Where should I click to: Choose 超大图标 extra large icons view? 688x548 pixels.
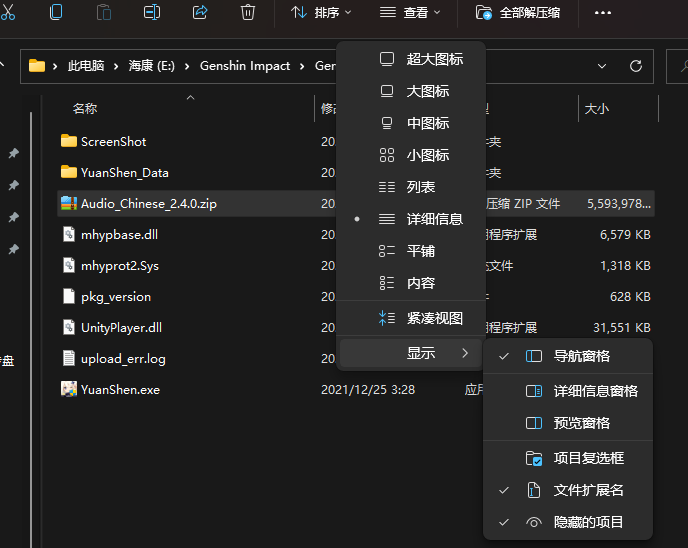click(411, 59)
